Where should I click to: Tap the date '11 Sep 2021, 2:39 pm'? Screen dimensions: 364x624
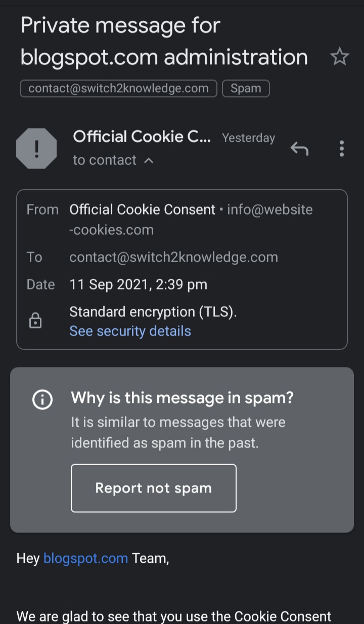click(138, 284)
